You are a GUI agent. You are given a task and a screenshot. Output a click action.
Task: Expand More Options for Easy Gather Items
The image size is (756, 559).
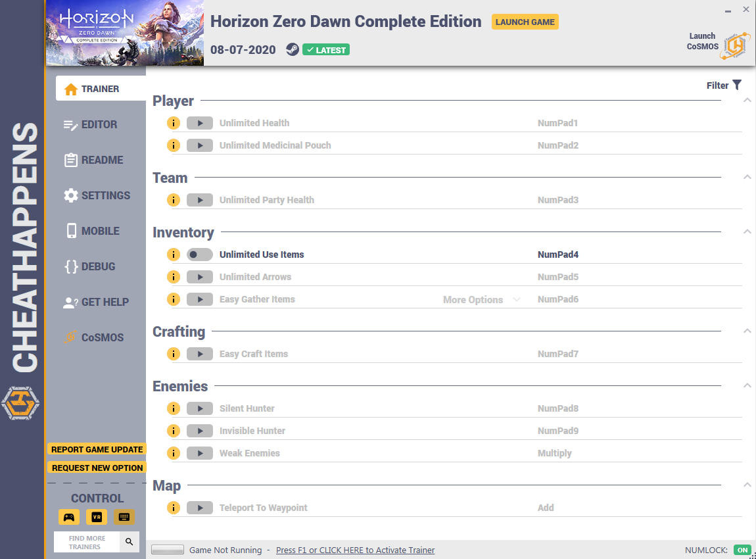coord(481,299)
